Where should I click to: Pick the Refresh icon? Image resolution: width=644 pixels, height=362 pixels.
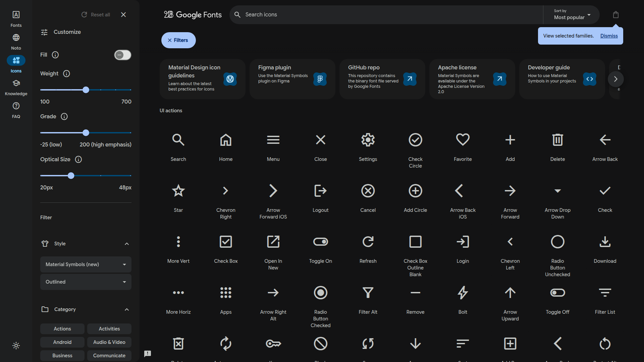pyautogui.click(x=368, y=242)
